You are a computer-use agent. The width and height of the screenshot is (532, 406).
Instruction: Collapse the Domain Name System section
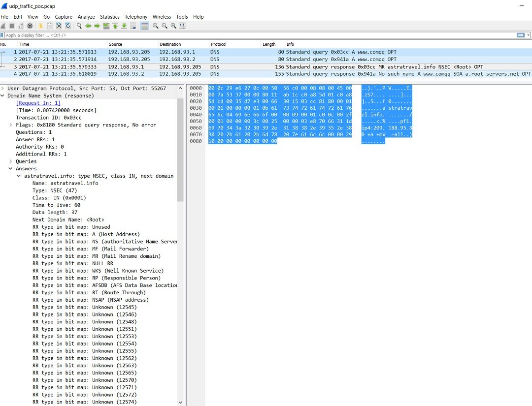(x=2, y=96)
